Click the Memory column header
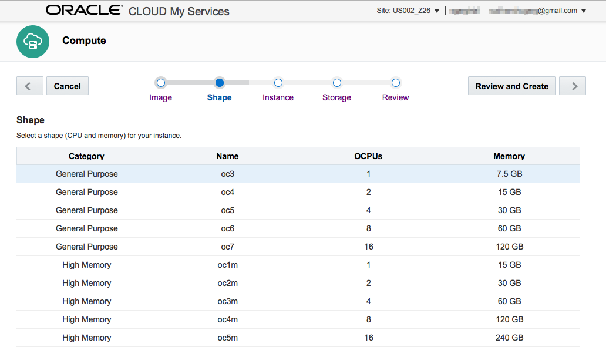 pos(509,156)
